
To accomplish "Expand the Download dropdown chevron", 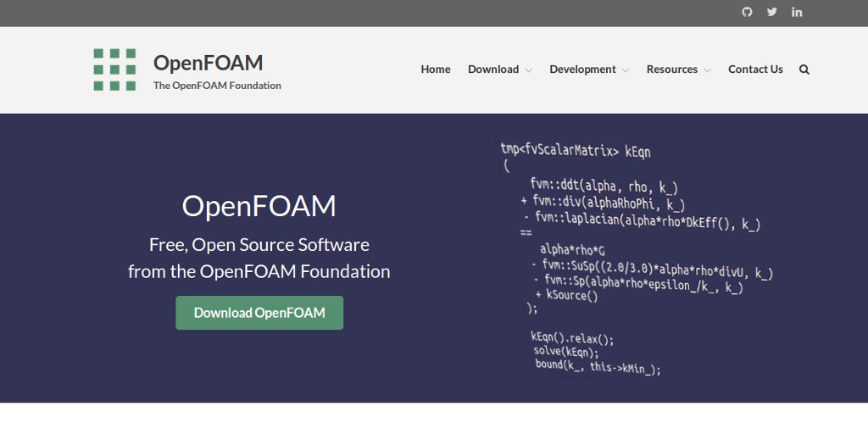I will (x=529, y=70).
